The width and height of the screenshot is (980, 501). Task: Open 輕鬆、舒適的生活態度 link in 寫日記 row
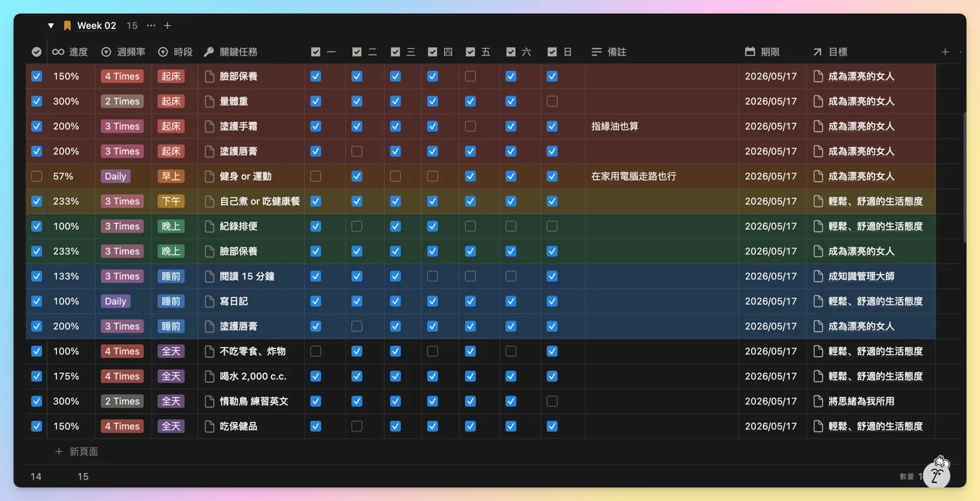coord(876,302)
